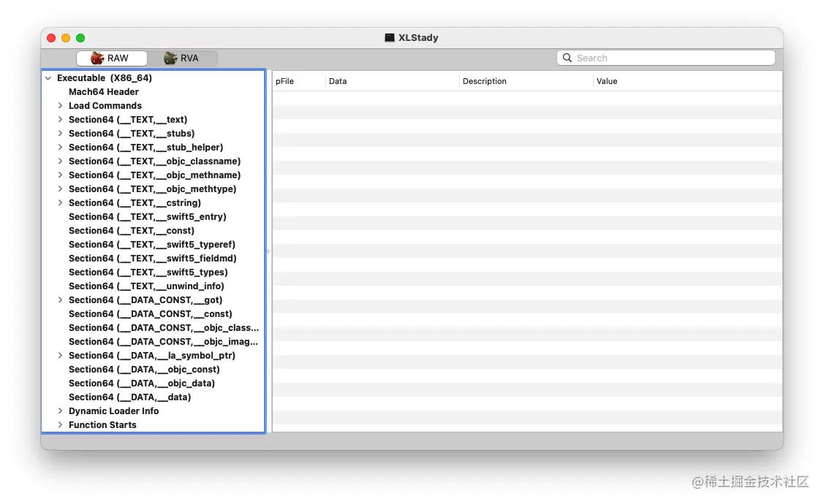Select the Dynamic Loader Info label

[113, 411]
